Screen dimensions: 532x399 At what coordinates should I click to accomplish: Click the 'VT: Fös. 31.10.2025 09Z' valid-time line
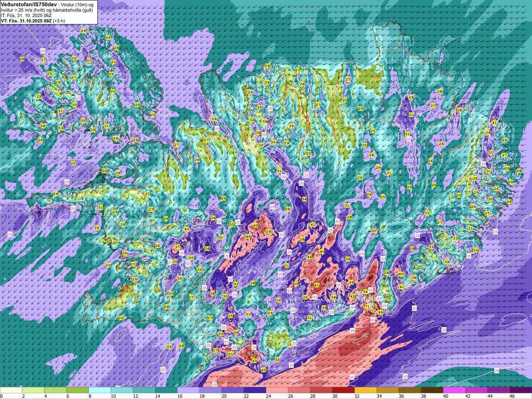point(26,20)
